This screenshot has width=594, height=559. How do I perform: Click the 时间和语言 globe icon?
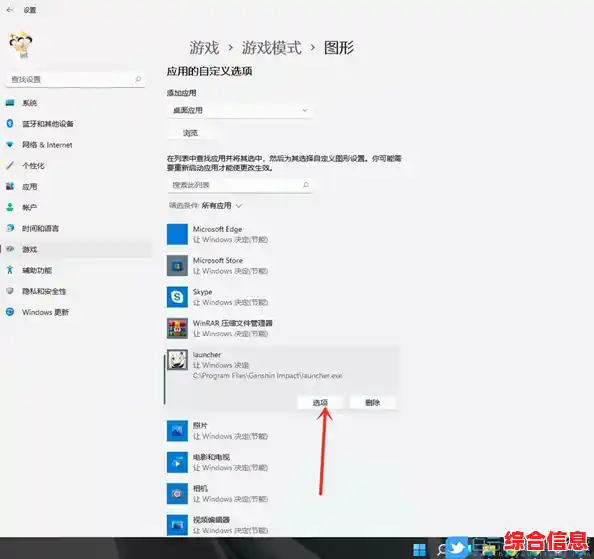tap(10, 228)
